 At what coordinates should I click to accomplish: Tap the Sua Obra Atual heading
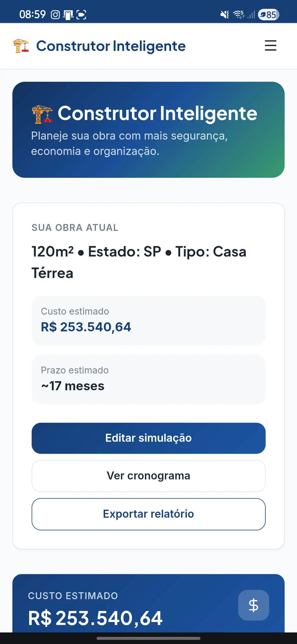[75, 228]
